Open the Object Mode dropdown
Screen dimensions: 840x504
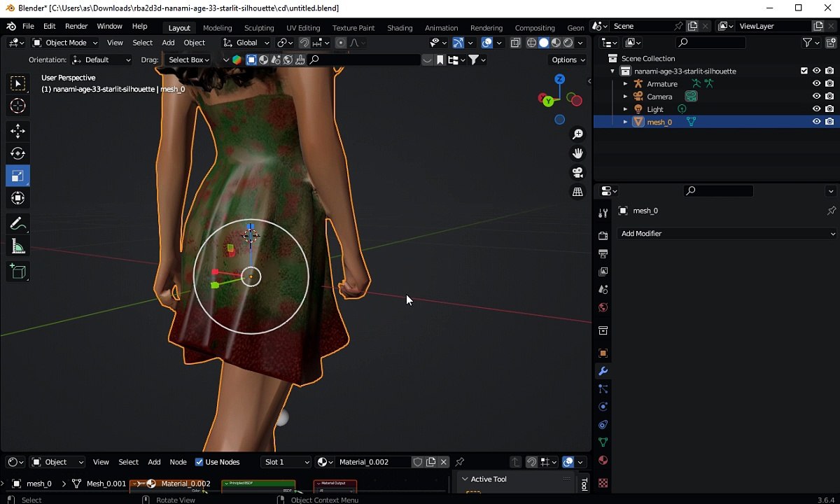65,43
